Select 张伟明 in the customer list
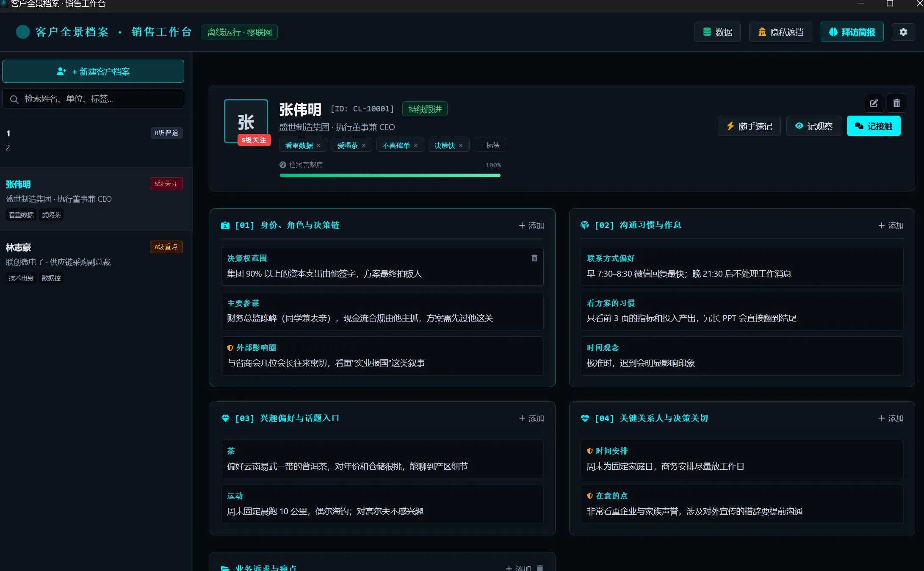Image resolution: width=924 pixels, height=571 pixels. click(x=95, y=199)
